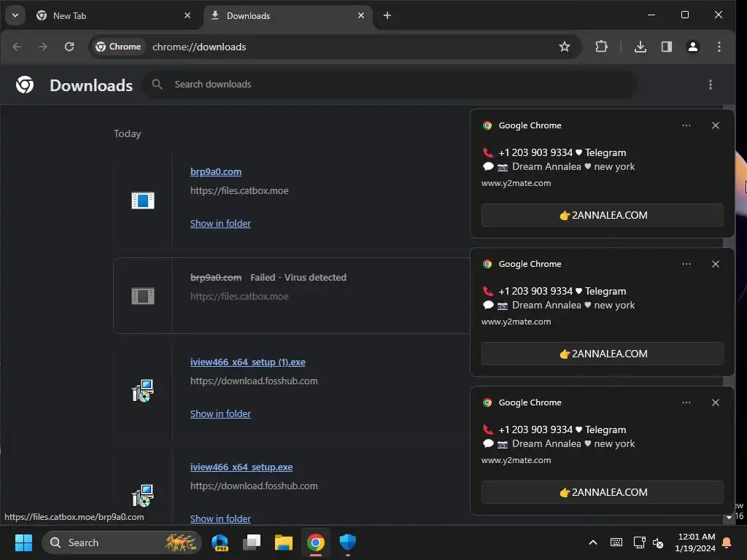Click the touch keyboard tray icon
The height and width of the screenshot is (560, 747).
(x=616, y=542)
